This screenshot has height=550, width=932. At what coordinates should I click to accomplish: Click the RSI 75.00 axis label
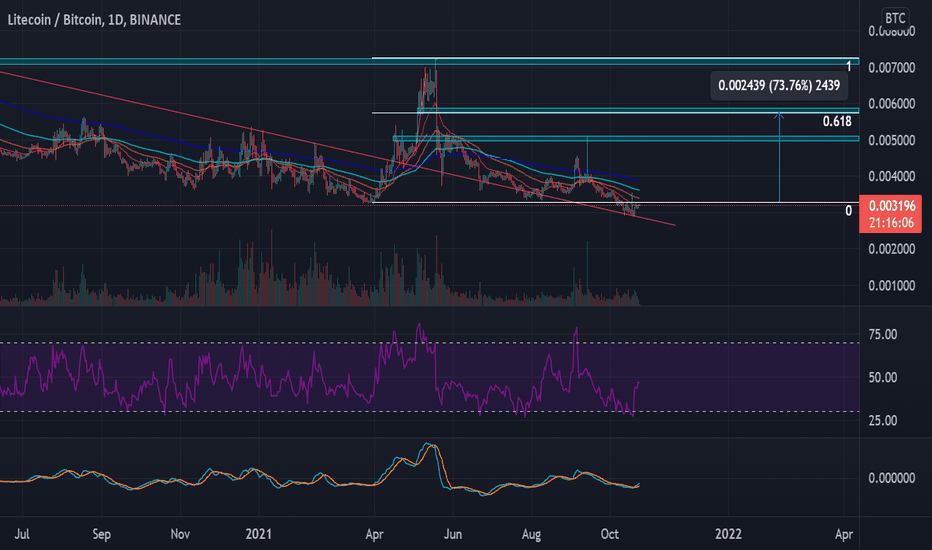point(883,334)
